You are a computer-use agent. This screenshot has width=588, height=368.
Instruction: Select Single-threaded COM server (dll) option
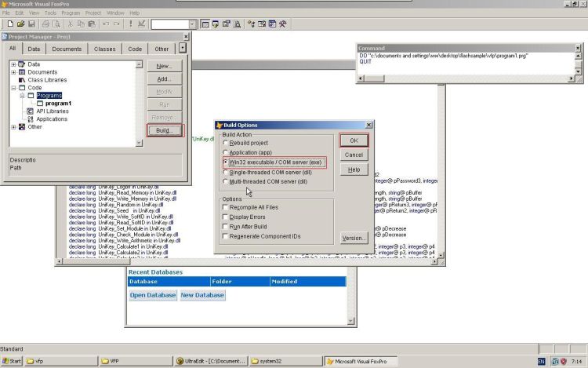click(x=225, y=172)
